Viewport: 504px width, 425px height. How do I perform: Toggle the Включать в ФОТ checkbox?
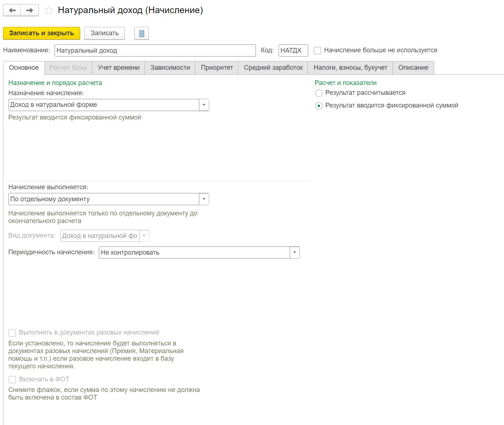pyautogui.click(x=12, y=380)
